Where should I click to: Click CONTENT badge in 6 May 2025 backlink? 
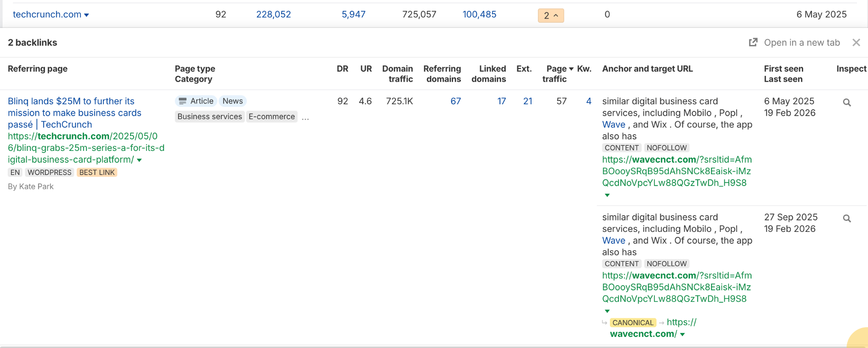pos(622,148)
